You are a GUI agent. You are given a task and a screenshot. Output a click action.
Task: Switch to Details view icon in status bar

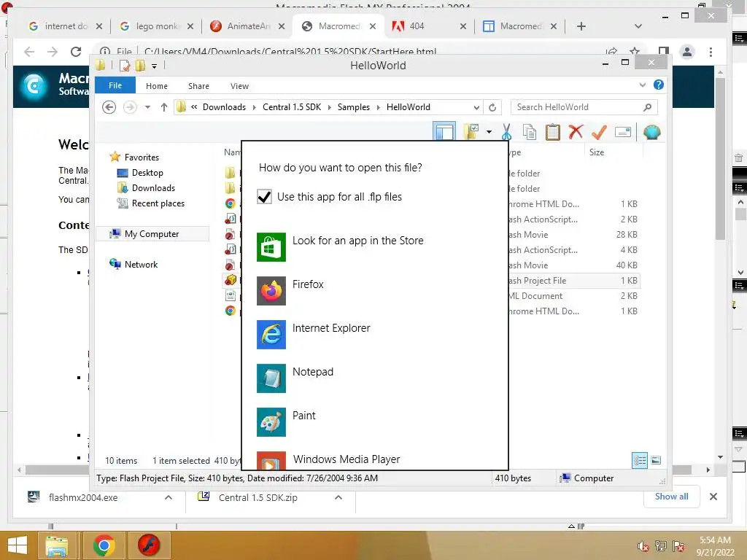pyautogui.click(x=639, y=460)
